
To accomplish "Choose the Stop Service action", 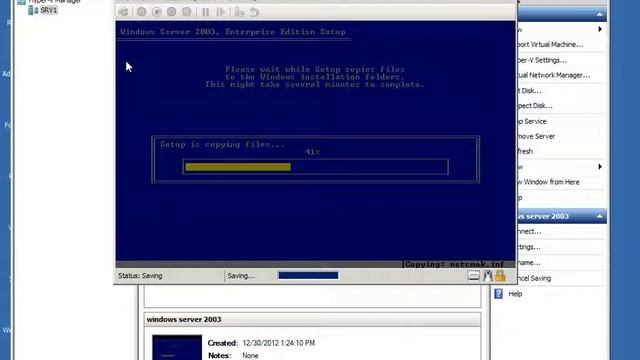I will tap(531, 121).
